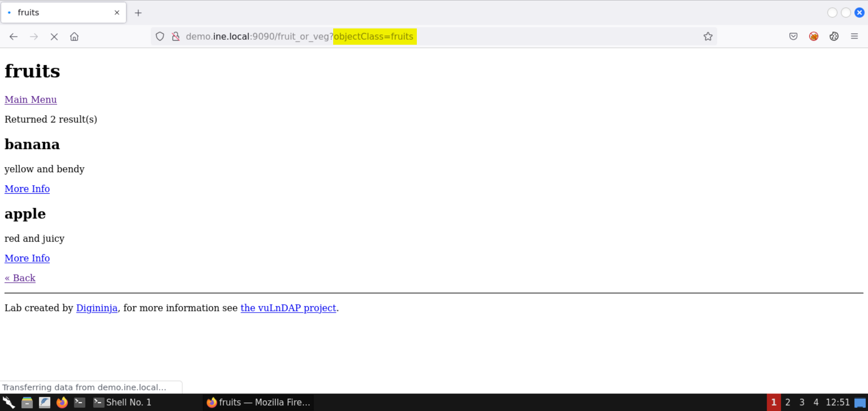Open More Info for apple

pos(27,258)
